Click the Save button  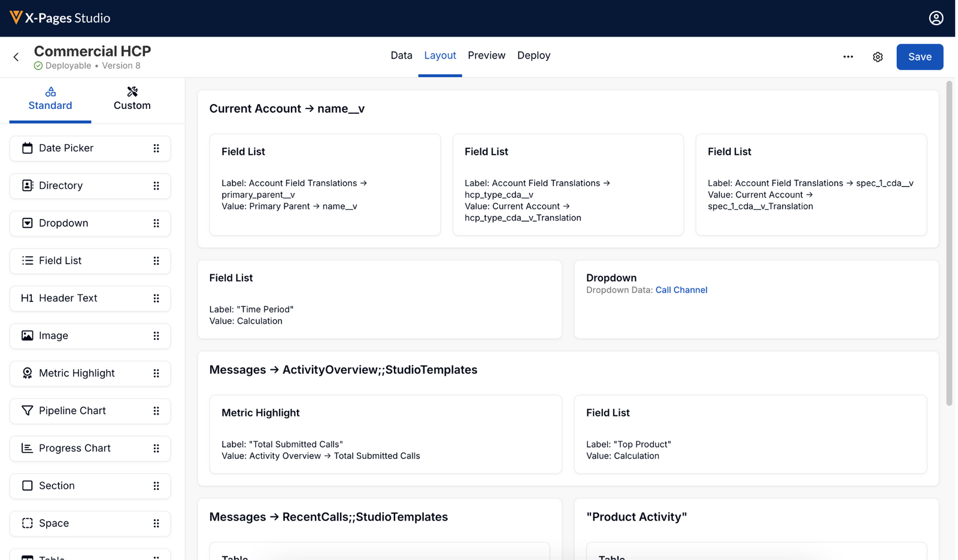tap(920, 57)
